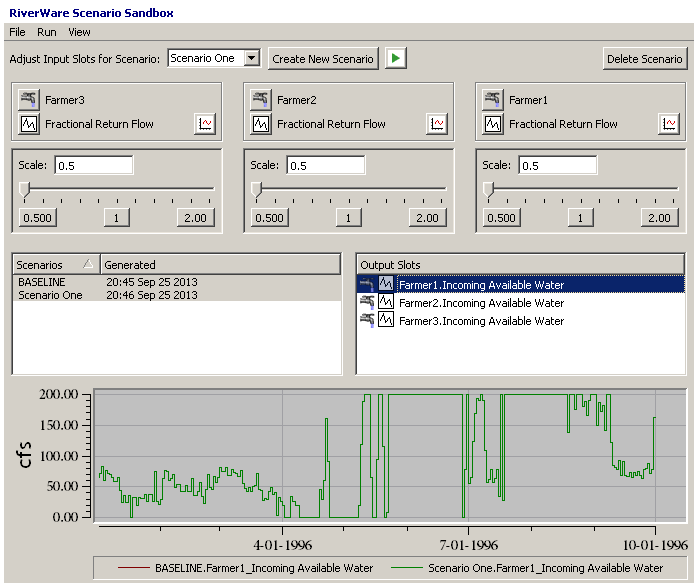Click the Output Slots column header
698x587 pixels.
(520, 265)
